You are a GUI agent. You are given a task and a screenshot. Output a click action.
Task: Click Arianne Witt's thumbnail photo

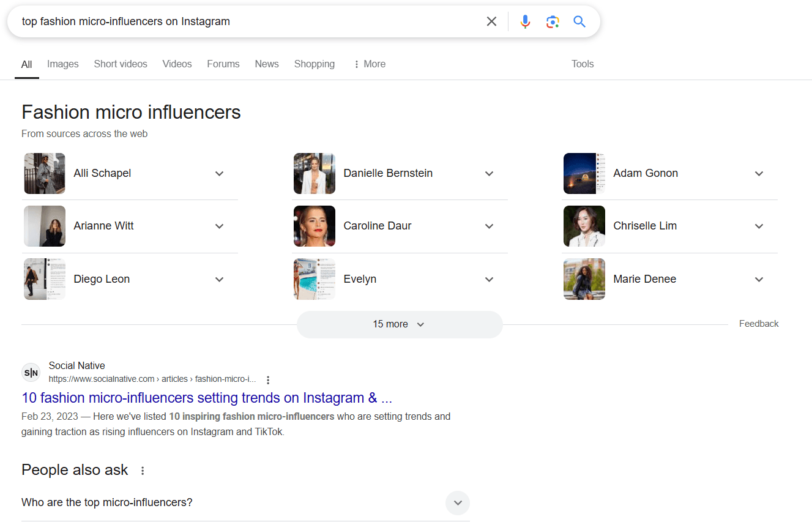pos(45,226)
